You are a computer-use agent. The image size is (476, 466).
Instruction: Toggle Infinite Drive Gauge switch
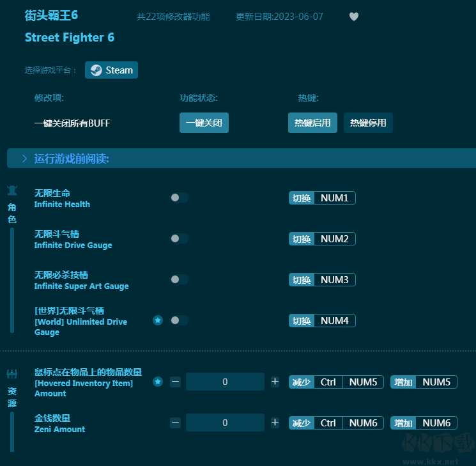(180, 238)
